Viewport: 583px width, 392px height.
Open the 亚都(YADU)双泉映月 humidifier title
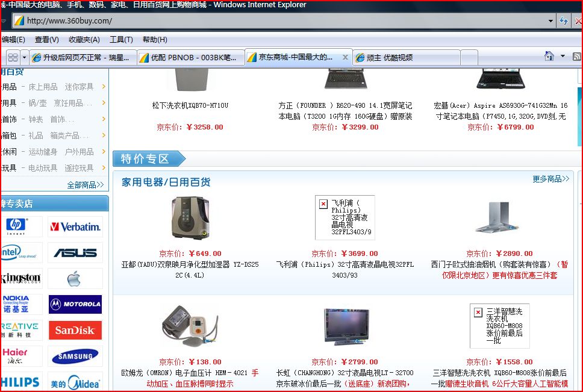pos(190,270)
